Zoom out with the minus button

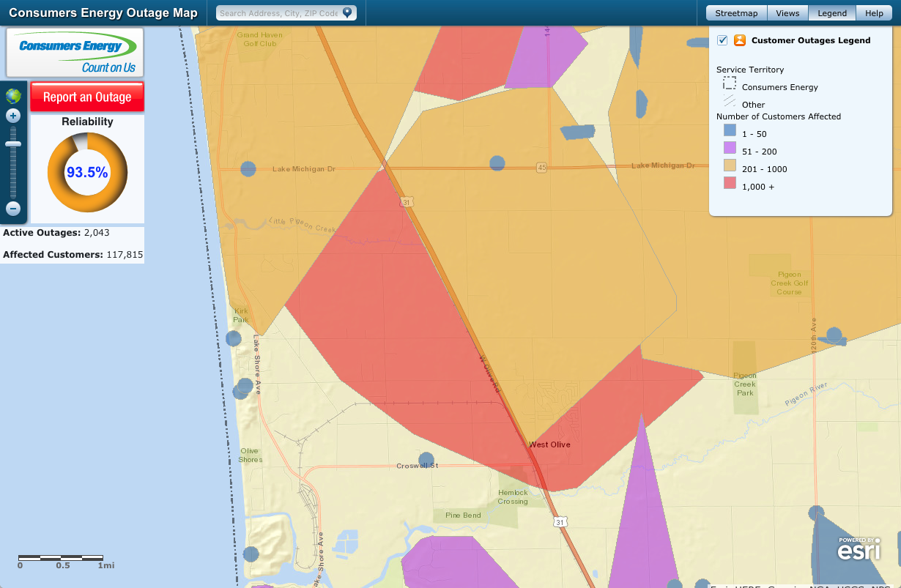[x=13, y=209]
